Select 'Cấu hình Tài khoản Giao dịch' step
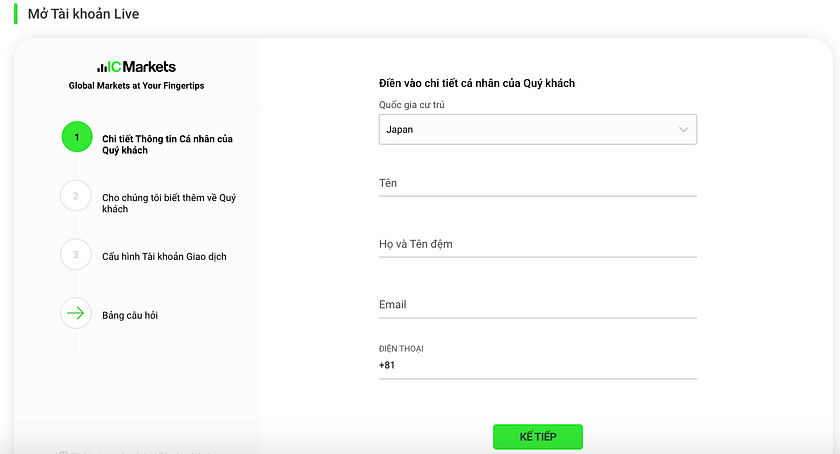The image size is (840, 454). [164, 257]
